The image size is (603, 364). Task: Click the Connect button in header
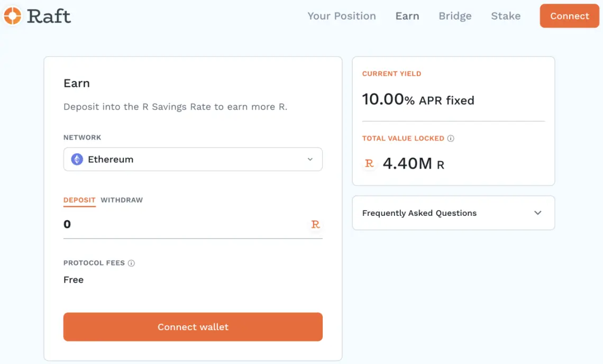coord(569,16)
